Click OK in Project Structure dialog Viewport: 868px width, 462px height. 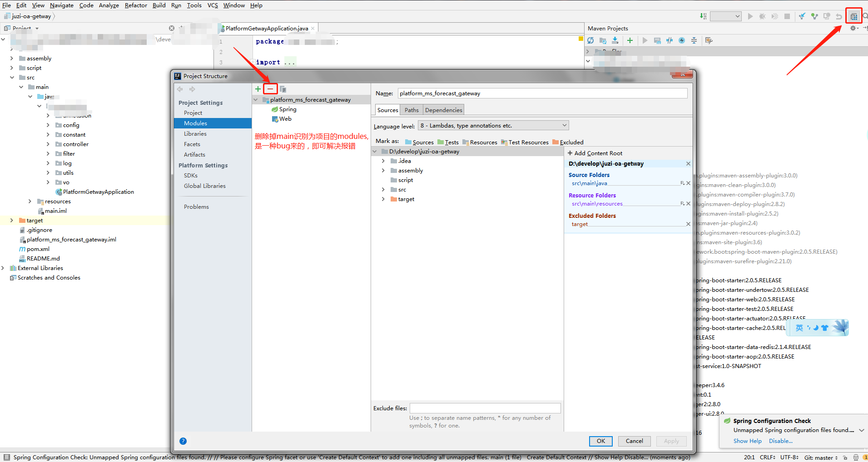click(601, 441)
